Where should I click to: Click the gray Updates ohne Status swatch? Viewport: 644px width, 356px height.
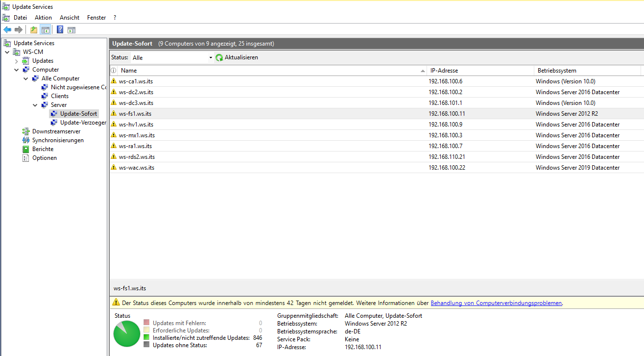coord(146,345)
